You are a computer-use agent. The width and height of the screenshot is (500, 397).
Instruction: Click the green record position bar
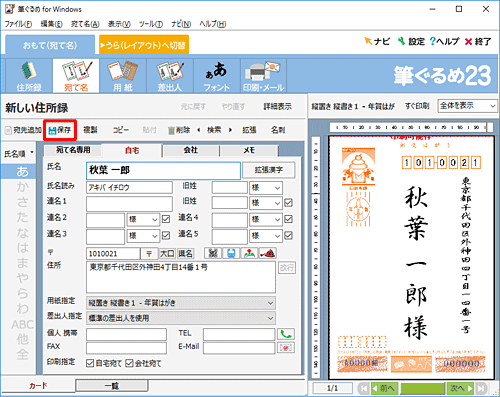click(423, 388)
